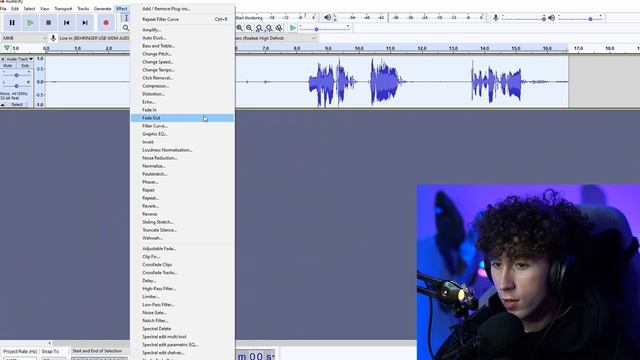Choose the Reverb effect
The image size is (640, 360).
click(182, 206)
